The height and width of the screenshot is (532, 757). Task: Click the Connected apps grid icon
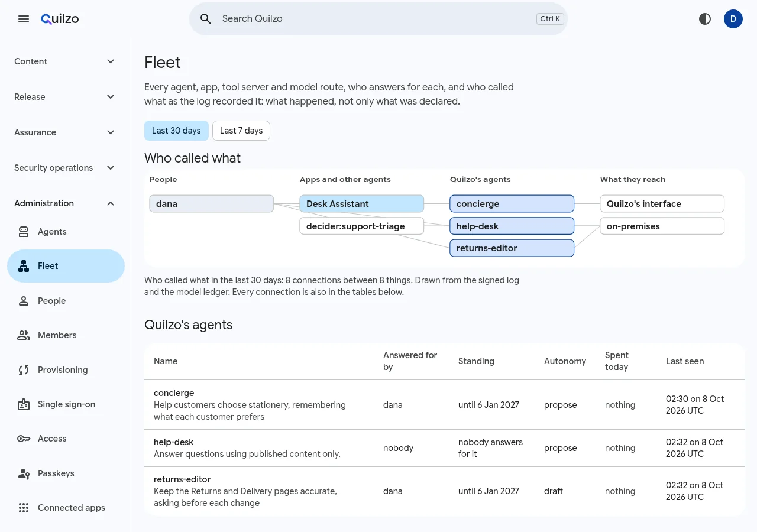pyautogui.click(x=24, y=508)
